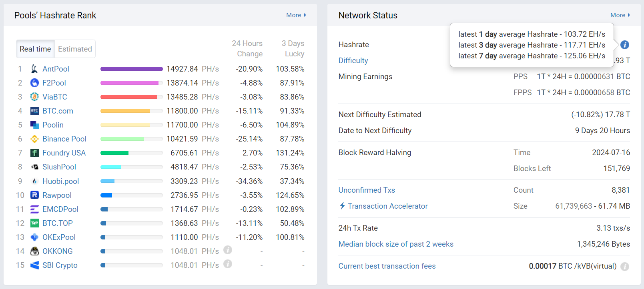Click 24h Tx Rate value 3.13 txs/s
This screenshot has height=289, width=644.
pyautogui.click(x=613, y=228)
